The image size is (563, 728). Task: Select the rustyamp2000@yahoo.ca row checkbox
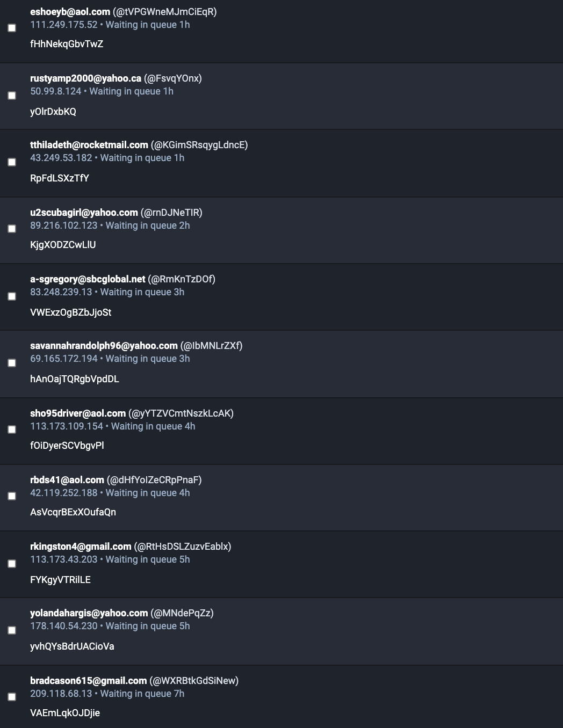pyautogui.click(x=12, y=96)
